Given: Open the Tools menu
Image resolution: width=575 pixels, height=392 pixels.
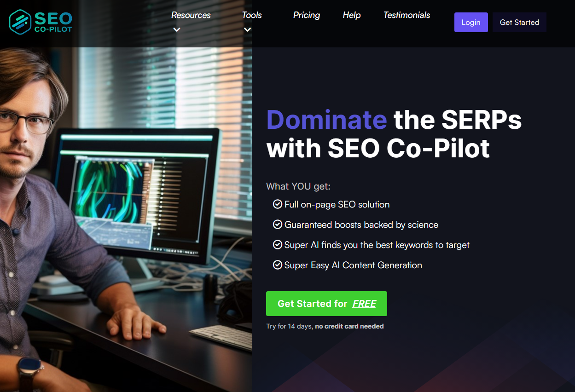Looking at the screenshot, I should click(252, 15).
